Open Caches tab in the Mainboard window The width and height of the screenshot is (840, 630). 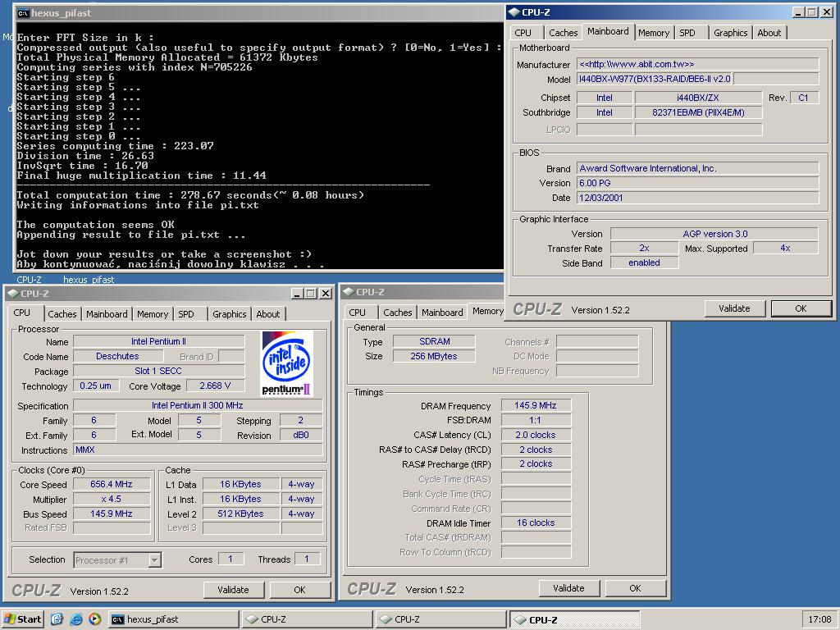563,33
